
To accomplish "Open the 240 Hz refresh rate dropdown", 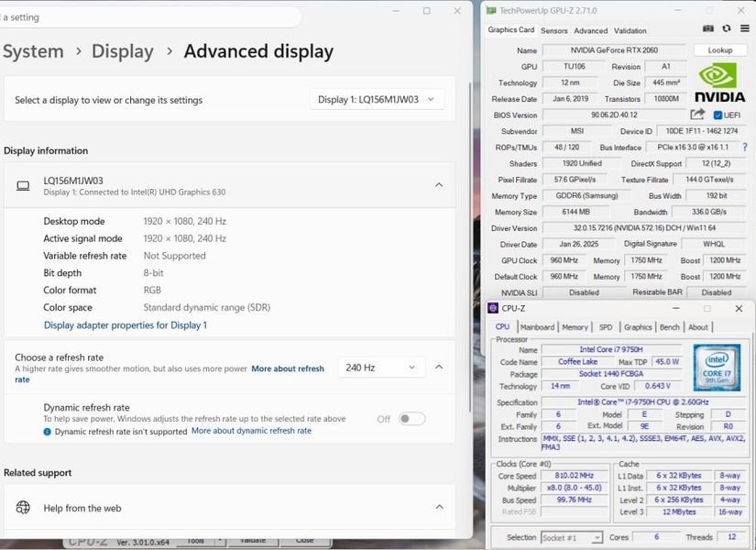I will pos(381,368).
